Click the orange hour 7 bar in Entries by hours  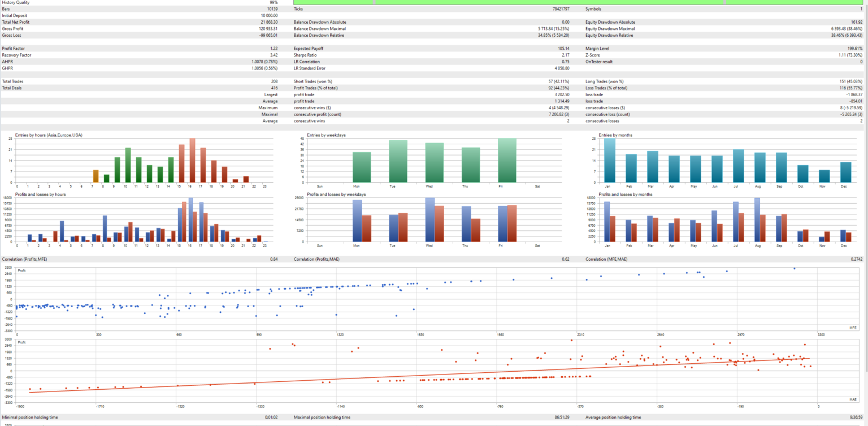[96, 176]
